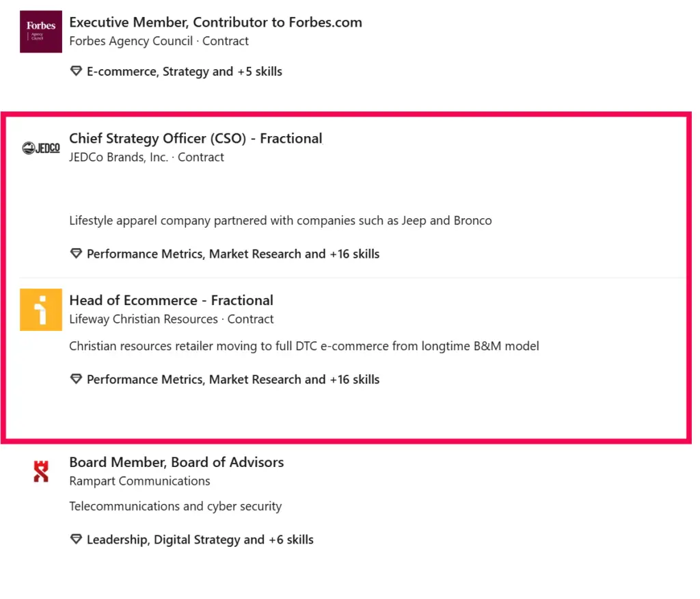This screenshot has width=700, height=599.
Task: Expand the +5 skills under the Forbes role
Action: 260,71
